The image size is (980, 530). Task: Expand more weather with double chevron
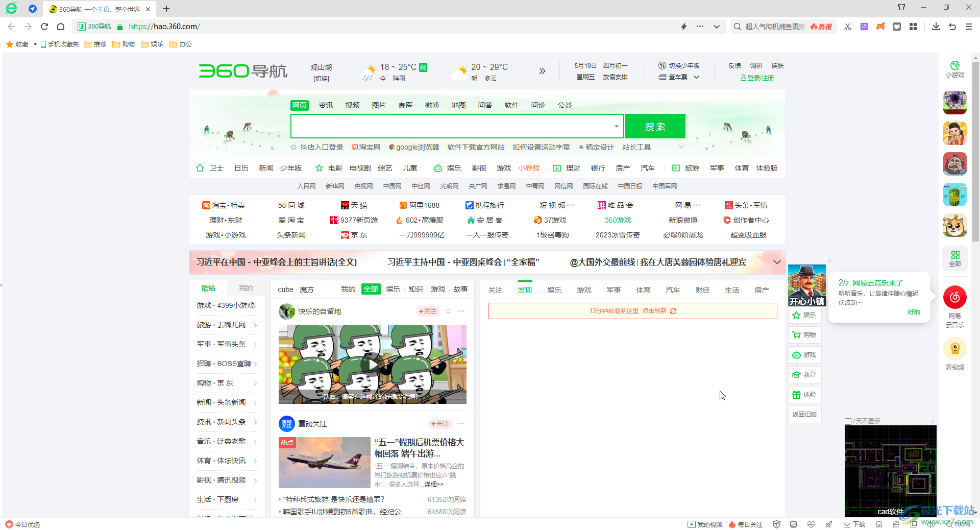542,71
